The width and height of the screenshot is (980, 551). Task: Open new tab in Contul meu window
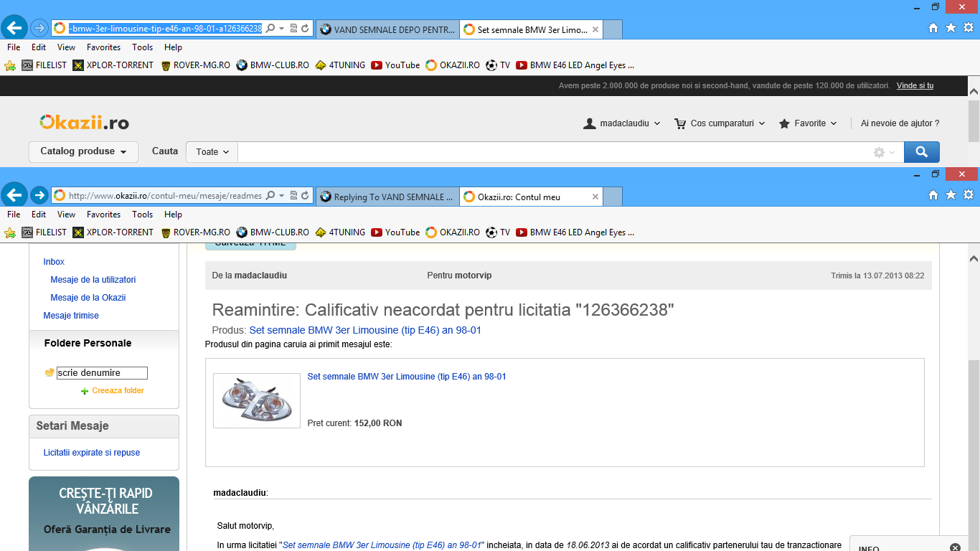pos(613,197)
